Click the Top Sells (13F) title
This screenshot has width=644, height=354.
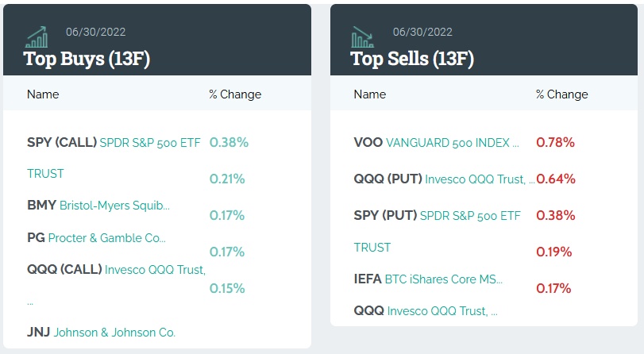412,59
